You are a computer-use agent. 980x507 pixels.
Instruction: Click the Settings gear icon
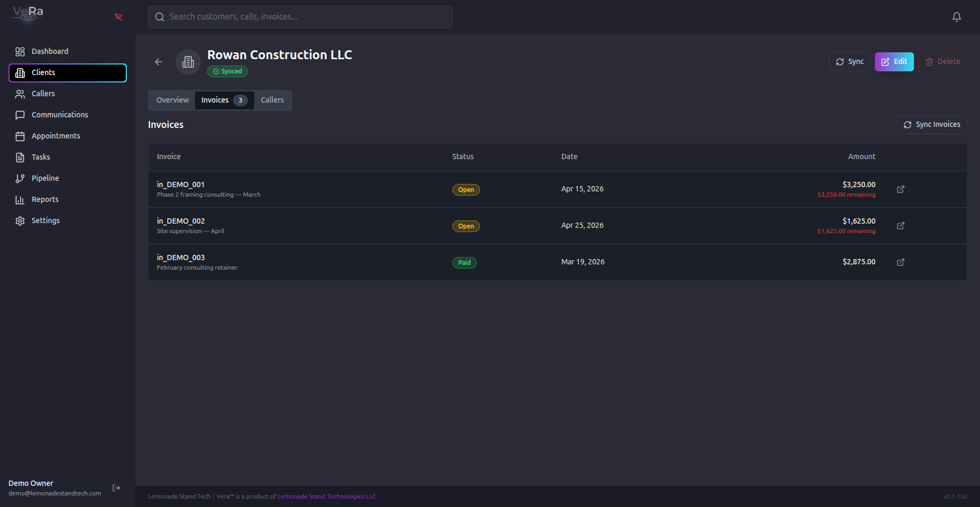(x=20, y=220)
